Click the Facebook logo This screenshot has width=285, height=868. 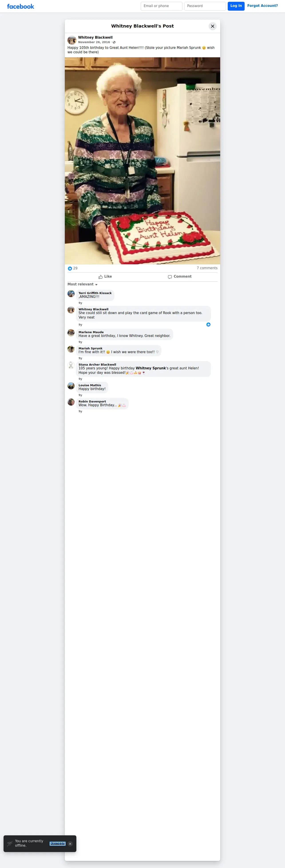coord(21,6)
